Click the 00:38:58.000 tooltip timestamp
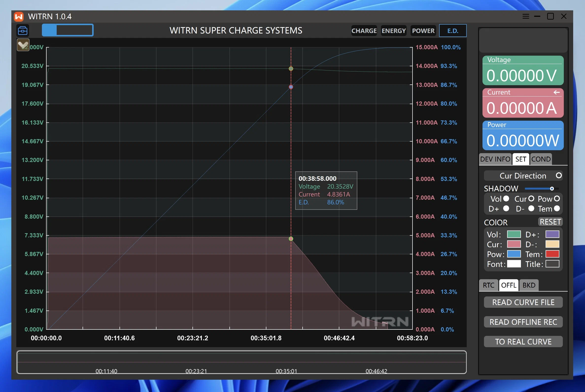 (x=318, y=179)
